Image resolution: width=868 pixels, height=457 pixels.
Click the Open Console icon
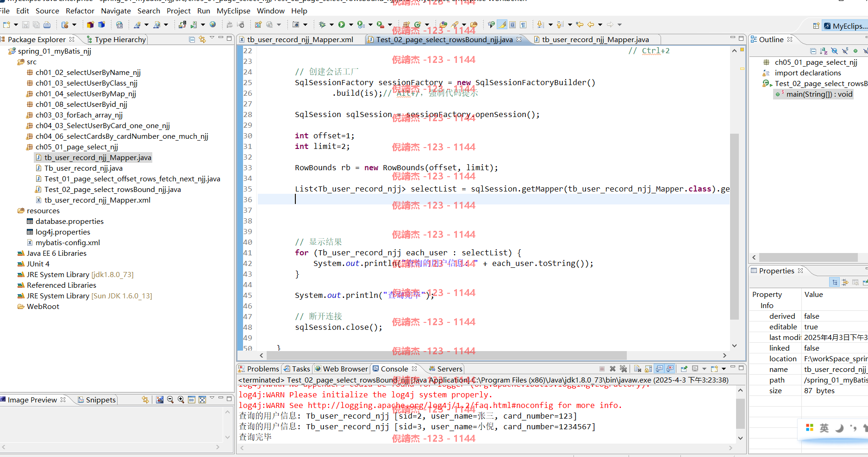point(714,369)
